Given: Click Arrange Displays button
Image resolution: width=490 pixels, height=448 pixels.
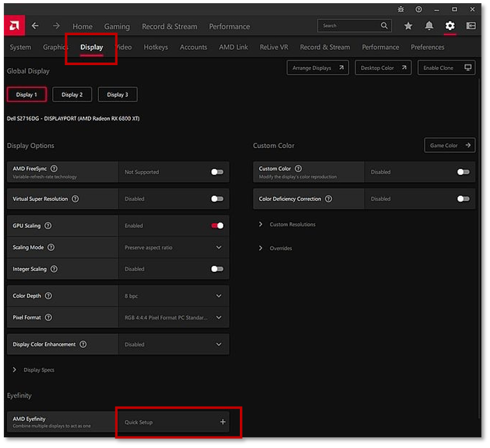Looking at the screenshot, I should (x=318, y=68).
